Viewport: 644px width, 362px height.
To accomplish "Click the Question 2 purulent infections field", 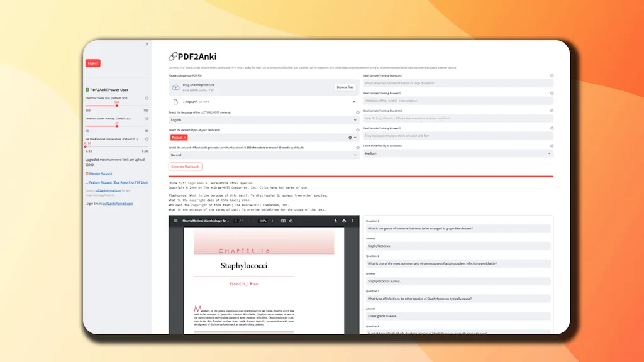I will pyautogui.click(x=458, y=264).
